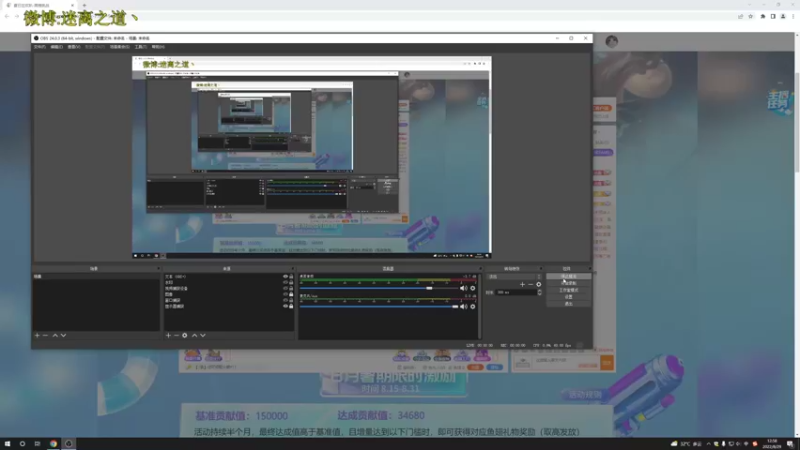Click transition duration input field
Screen dimensions: 800x450
click(515, 292)
